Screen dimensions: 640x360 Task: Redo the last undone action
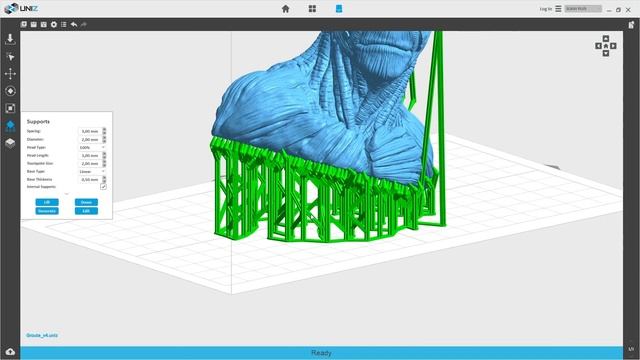click(x=84, y=24)
